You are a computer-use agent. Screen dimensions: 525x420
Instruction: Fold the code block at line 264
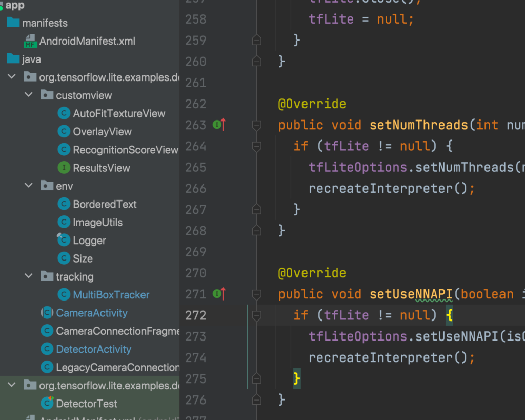[x=257, y=147]
